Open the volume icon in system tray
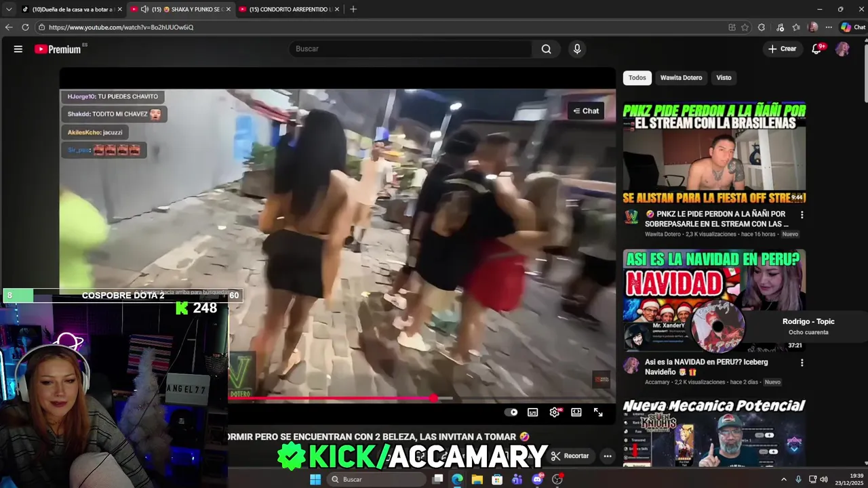868x488 pixels. 824,479
